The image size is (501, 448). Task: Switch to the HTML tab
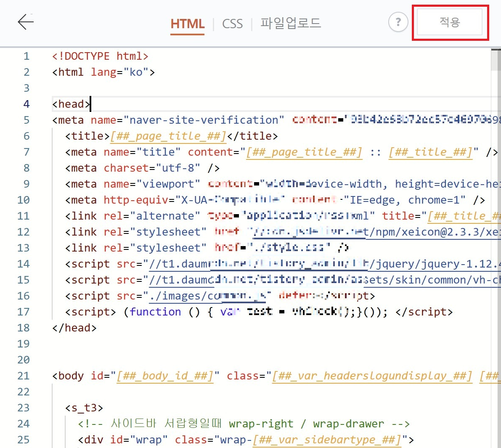(x=187, y=24)
